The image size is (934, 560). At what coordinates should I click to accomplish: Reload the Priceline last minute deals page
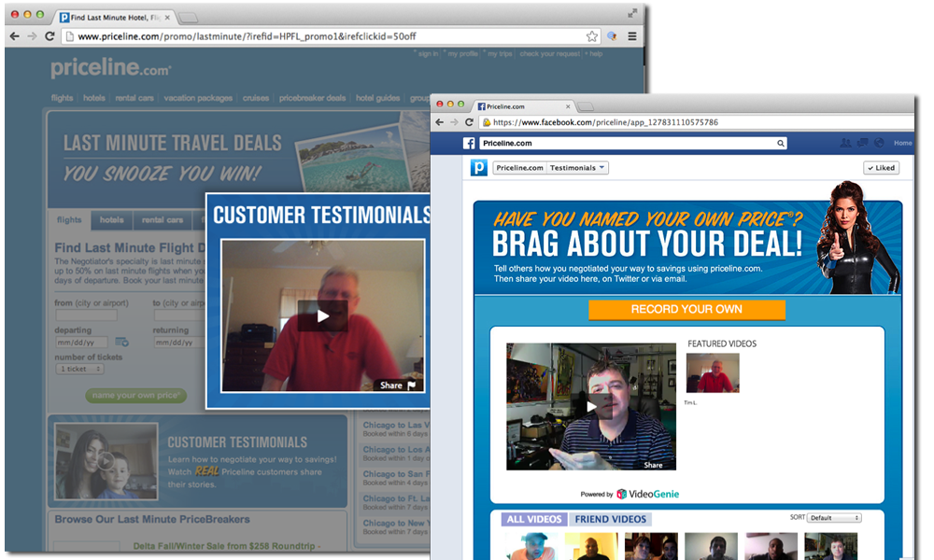point(50,36)
